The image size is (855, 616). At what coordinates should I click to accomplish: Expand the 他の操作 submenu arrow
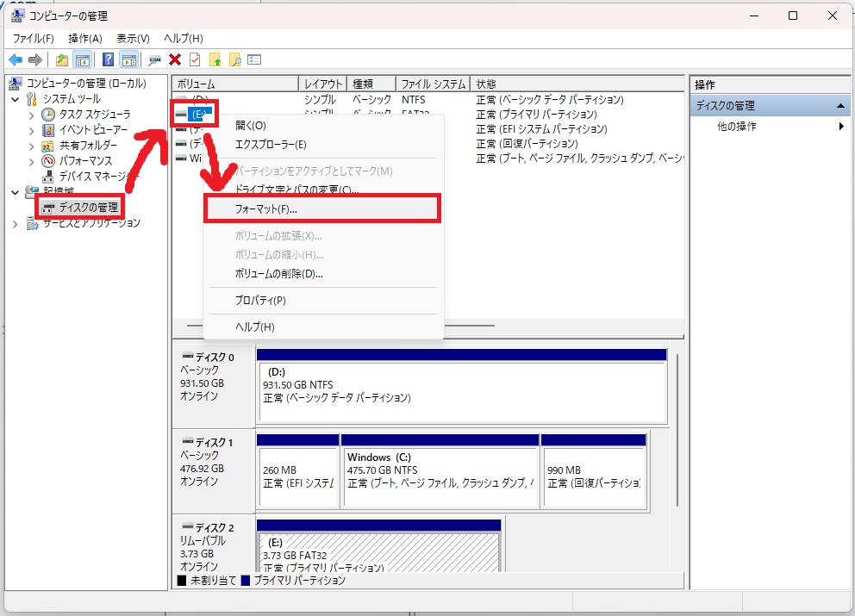pos(840,127)
